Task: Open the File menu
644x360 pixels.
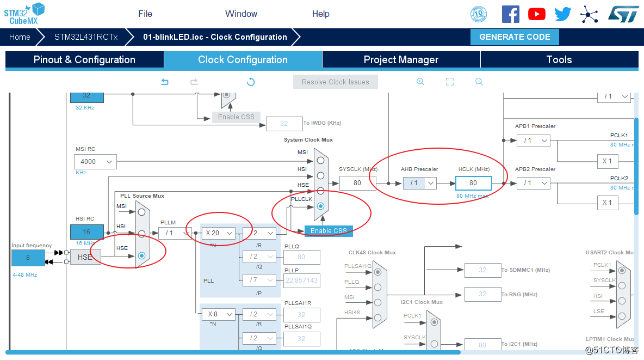Action: 145,14
